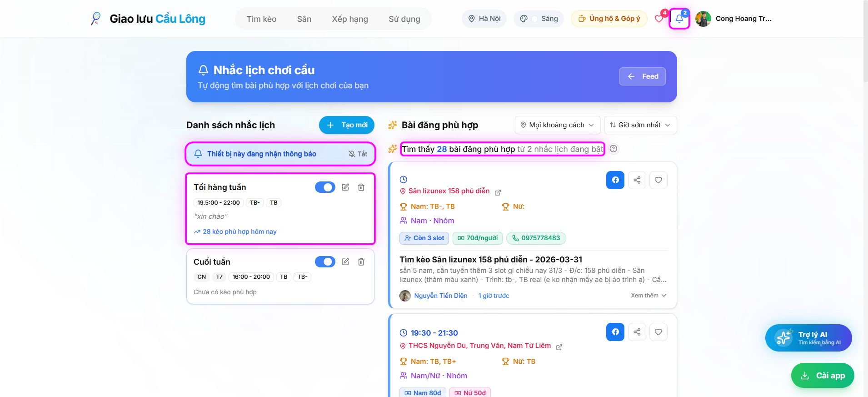Open the Hà Nội location selector
This screenshot has width=868, height=397.
(x=484, y=19)
